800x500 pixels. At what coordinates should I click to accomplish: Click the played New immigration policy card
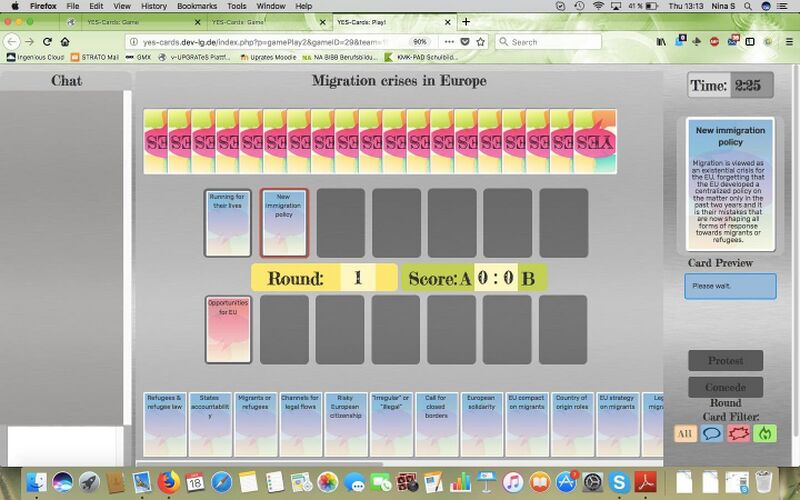pyautogui.click(x=284, y=223)
